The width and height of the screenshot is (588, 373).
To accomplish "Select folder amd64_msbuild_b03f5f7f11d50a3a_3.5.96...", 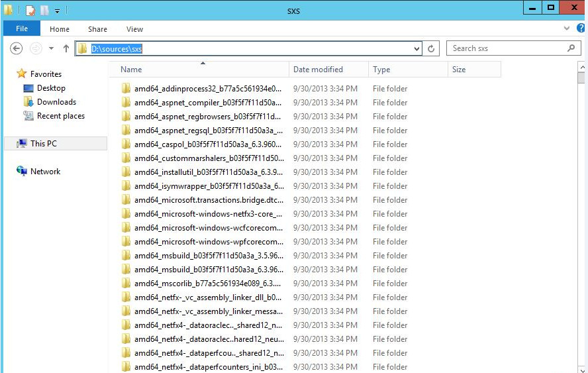I will pyautogui.click(x=209, y=255).
